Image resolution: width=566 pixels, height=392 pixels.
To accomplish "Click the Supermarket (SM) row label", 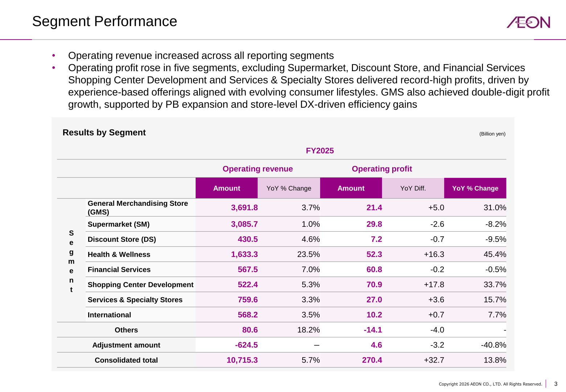I will 119,224.
